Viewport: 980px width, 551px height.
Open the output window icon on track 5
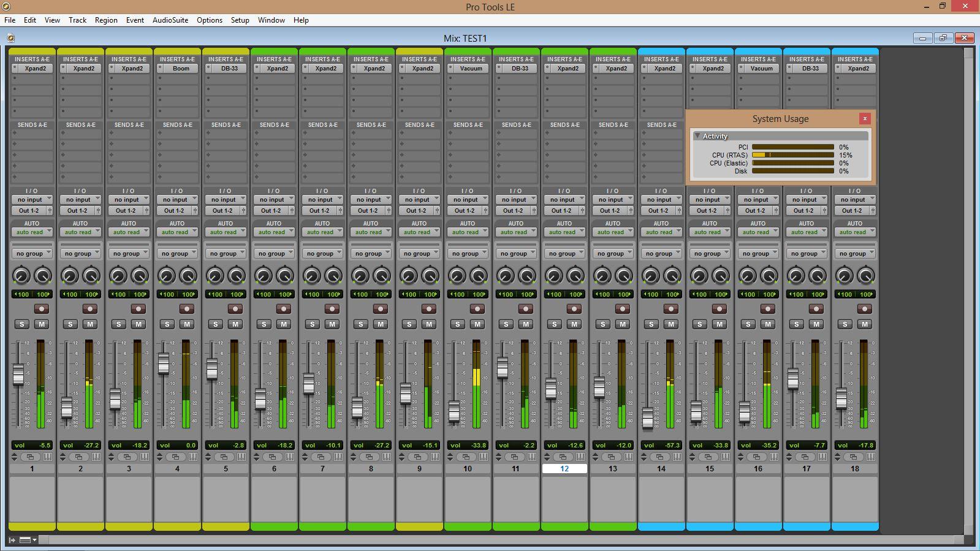224,457
